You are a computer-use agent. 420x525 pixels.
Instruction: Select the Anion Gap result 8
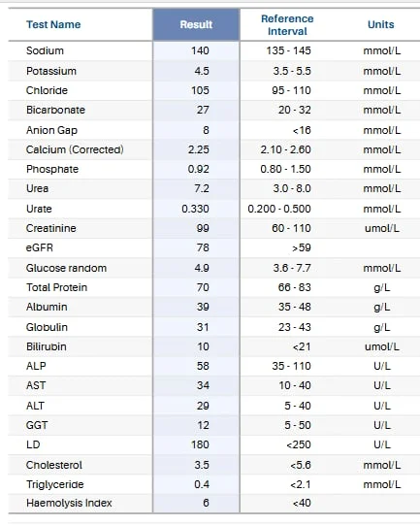tap(207, 130)
